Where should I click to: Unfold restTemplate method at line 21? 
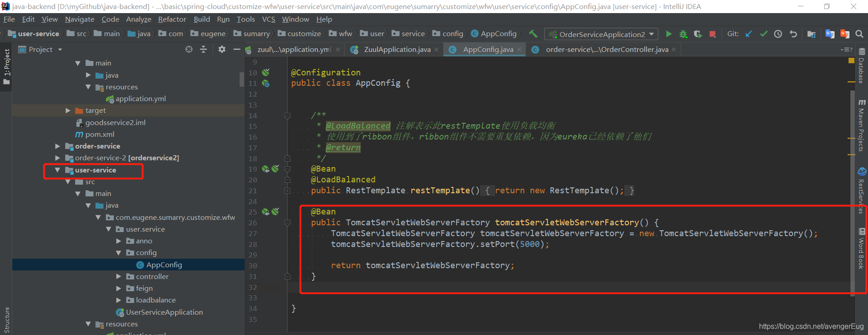(x=287, y=191)
